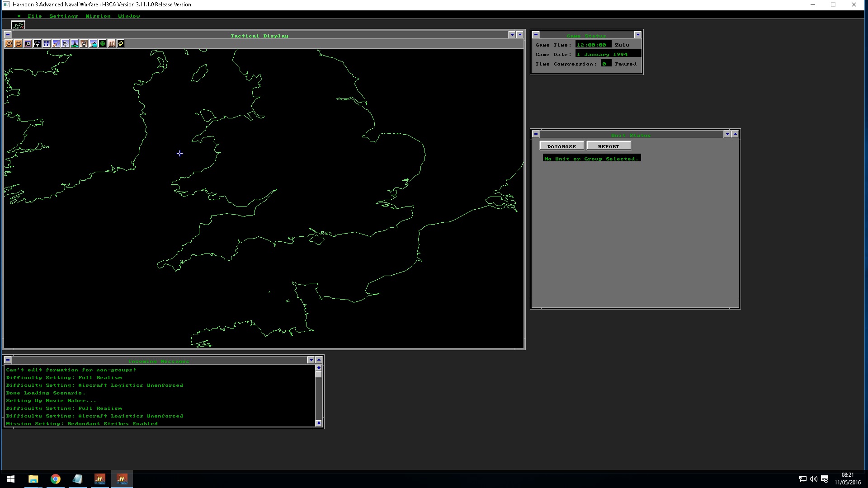Click the zoom in magnifier icon

coord(9,44)
